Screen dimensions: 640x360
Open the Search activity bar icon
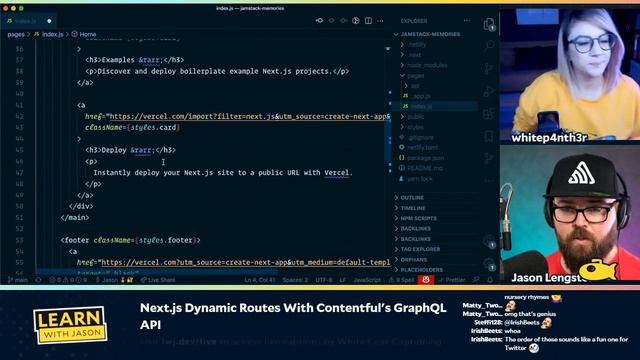[x=489, y=45]
